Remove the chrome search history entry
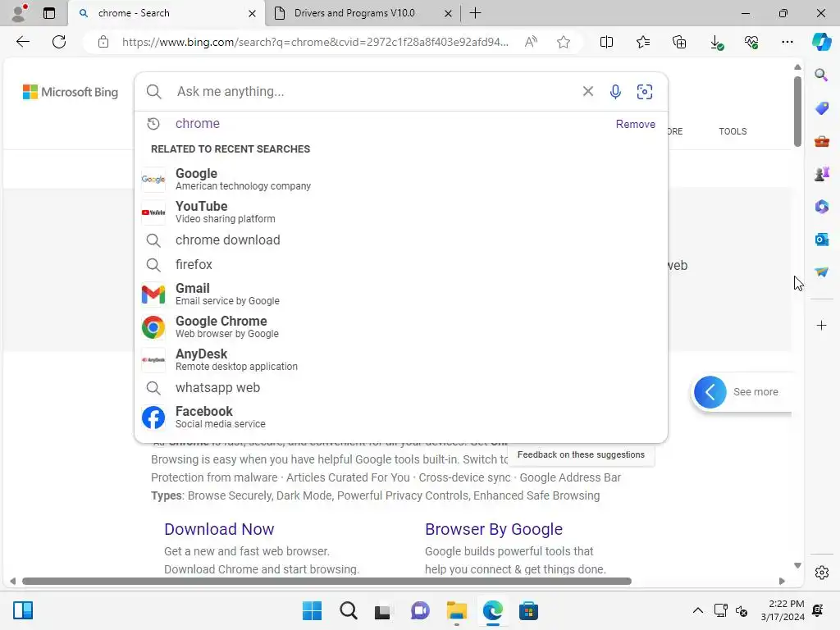 pos(636,124)
